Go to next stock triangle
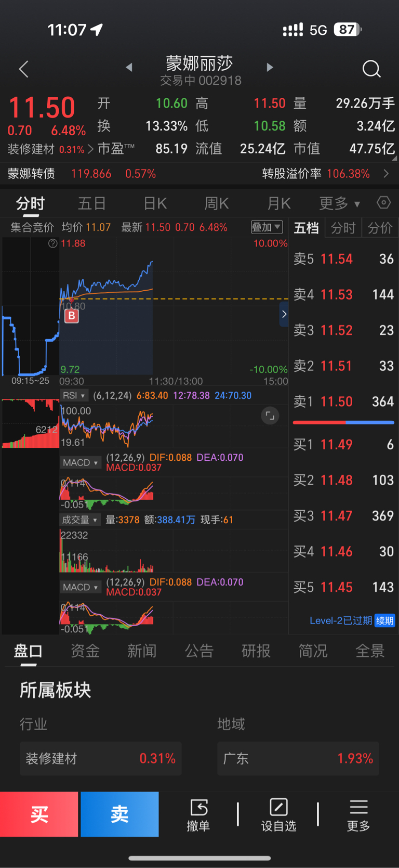This screenshot has width=399, height=868. [x=270, y=67]
